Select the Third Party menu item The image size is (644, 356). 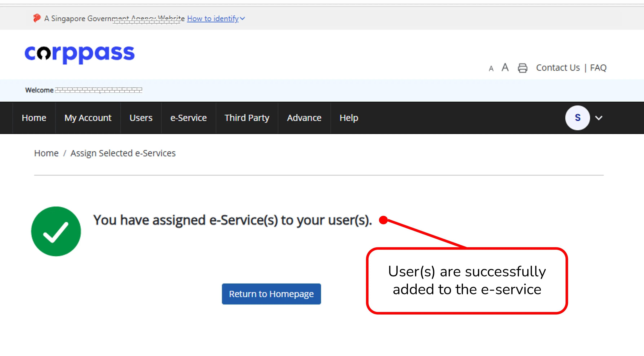click(247, 118)
